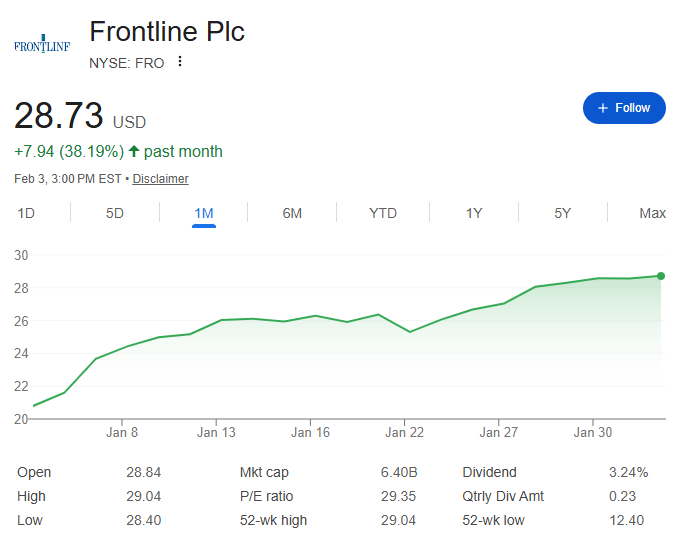Image resolution: width=678 pixels, height=548 pixels.
Task: Switch to the 1Y chart range
Action: click(474, 213)
